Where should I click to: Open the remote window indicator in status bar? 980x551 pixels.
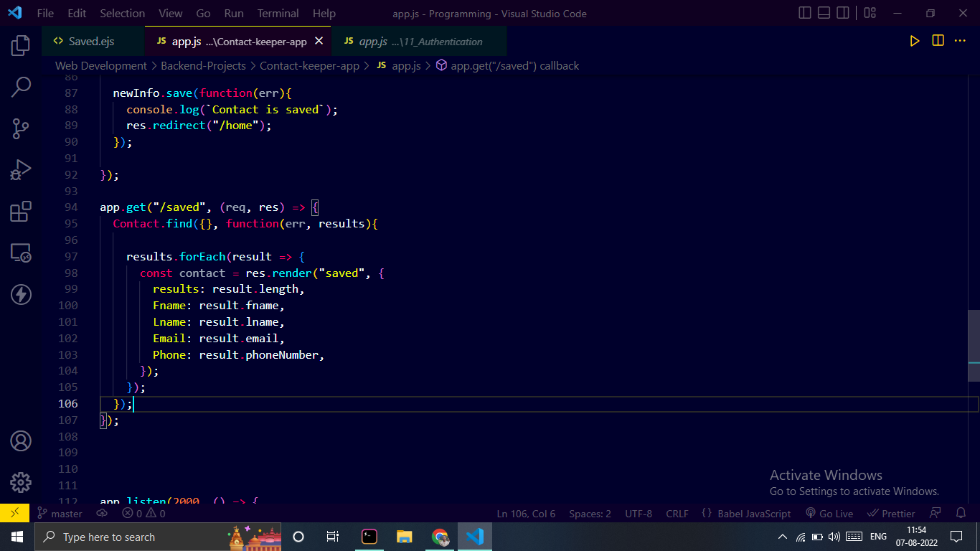[14, 514]
